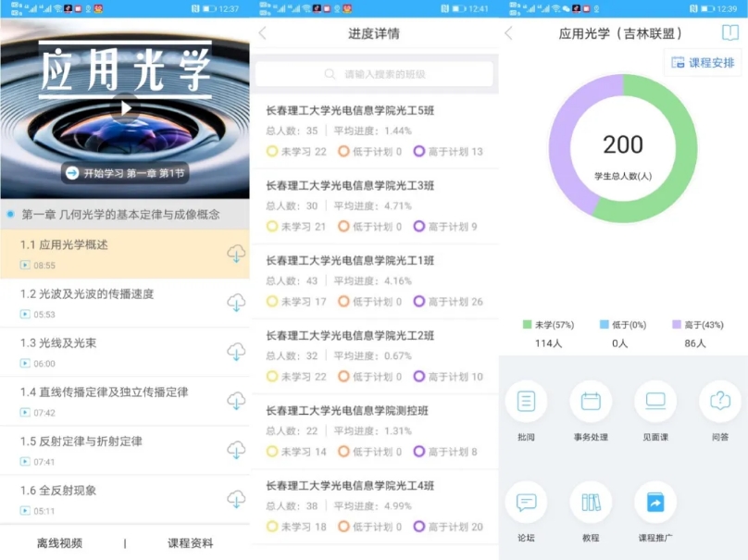
Task: Go back from the 应用光学（吉林联盟） page
Action: (x=508, y=33)
